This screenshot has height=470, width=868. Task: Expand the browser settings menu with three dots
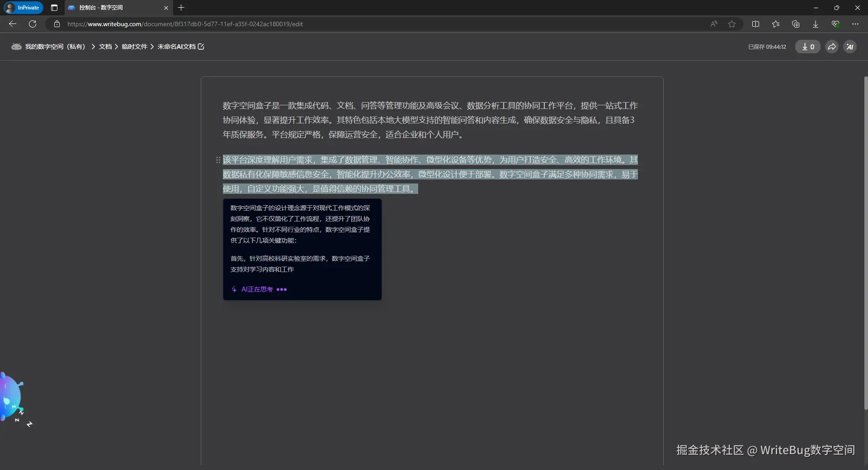click(x=856, y=24)
